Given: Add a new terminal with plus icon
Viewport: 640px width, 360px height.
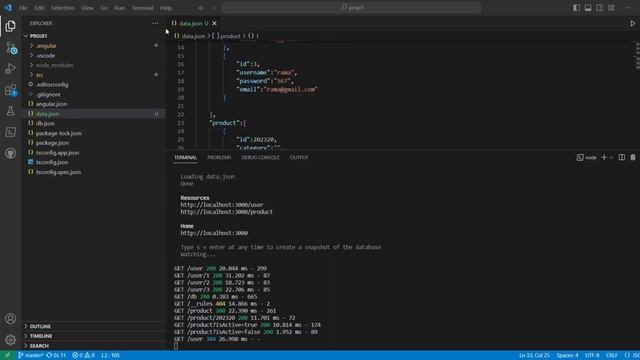Looking at the screenshot, I should pyautogui.click(x=604, y=157).
